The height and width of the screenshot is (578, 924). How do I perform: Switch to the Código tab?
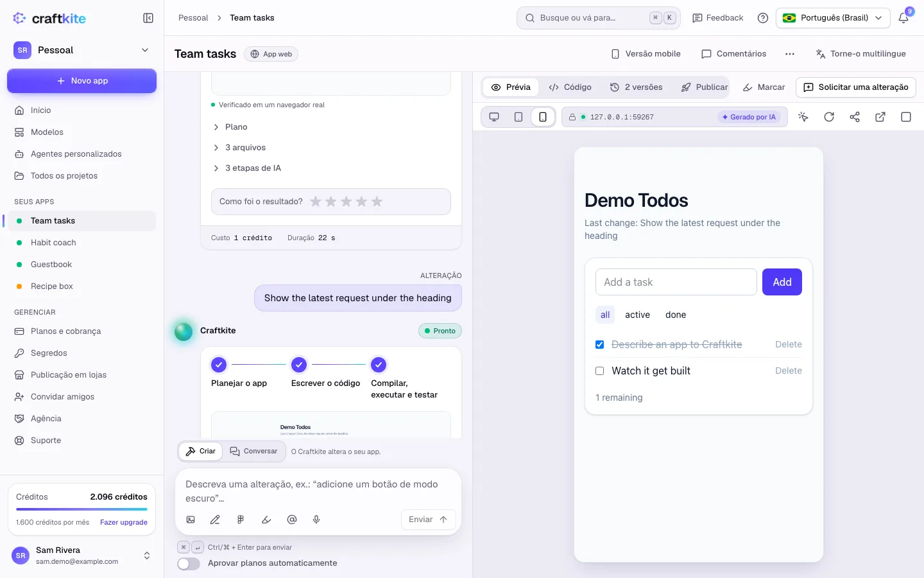[570, 87]
